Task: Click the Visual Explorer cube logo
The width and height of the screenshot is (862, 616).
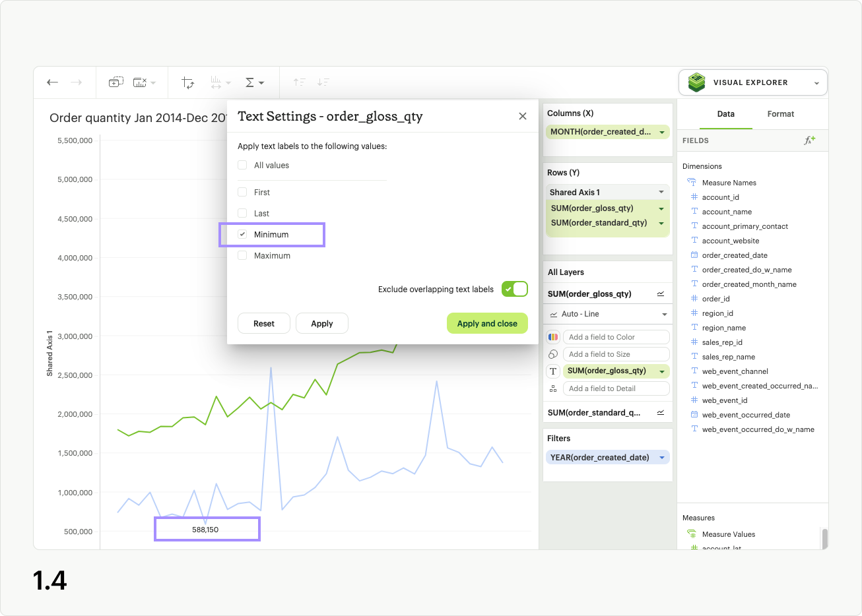Action: click(696, 82)
